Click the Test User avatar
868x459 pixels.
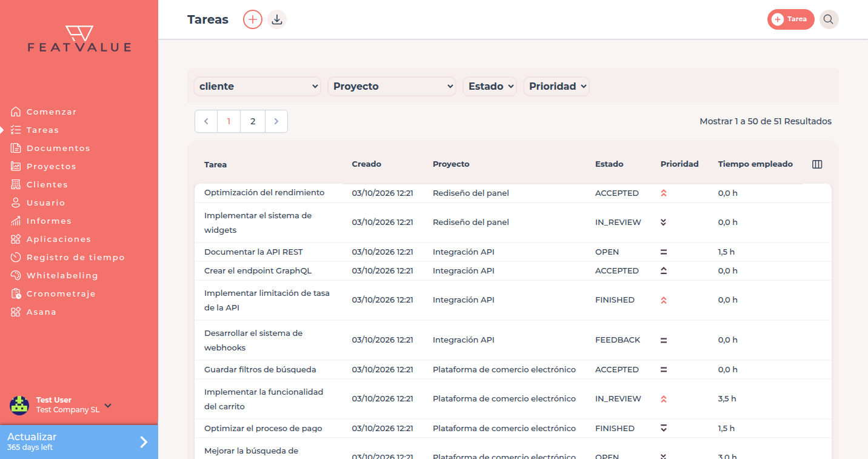19,405
